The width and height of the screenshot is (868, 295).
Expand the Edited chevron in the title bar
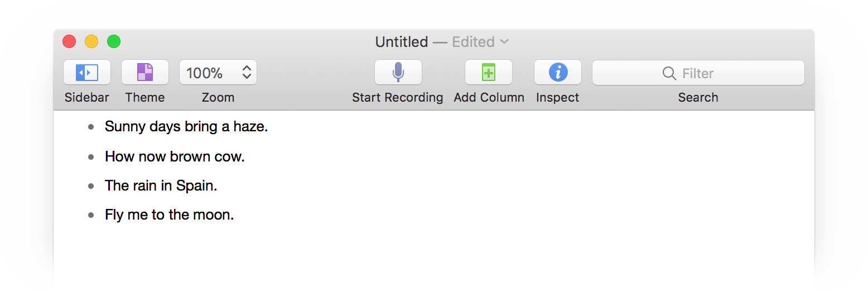(504, 42)
